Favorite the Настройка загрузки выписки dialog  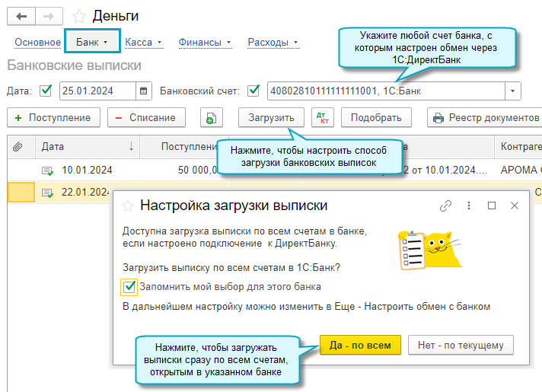pos(128,206)
